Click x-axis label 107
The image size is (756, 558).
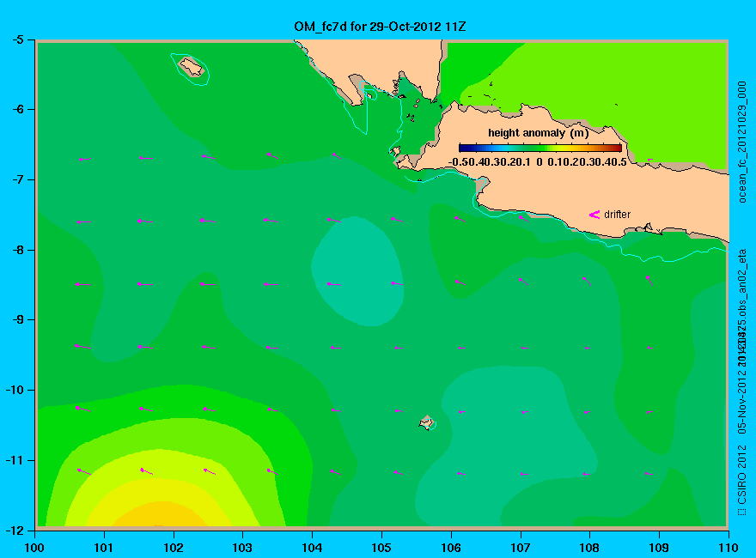coord(521,548)
